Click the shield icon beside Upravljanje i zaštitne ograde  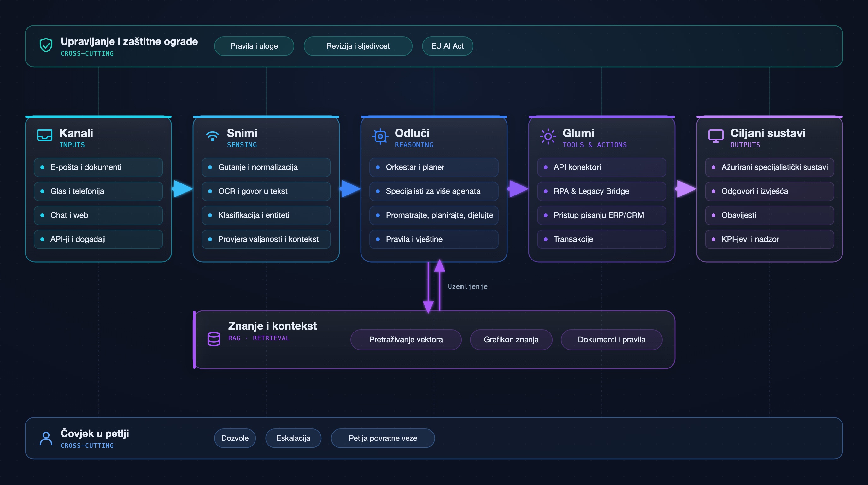[46, 45]
